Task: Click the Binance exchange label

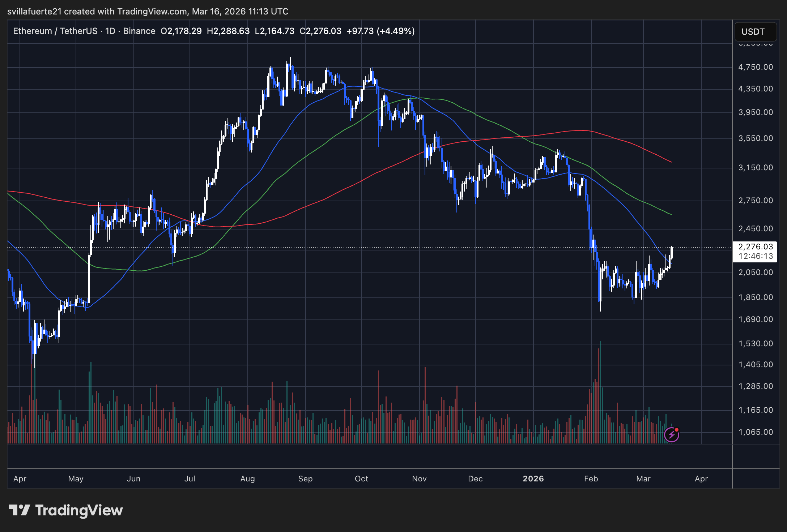Action: coord(139,31)
